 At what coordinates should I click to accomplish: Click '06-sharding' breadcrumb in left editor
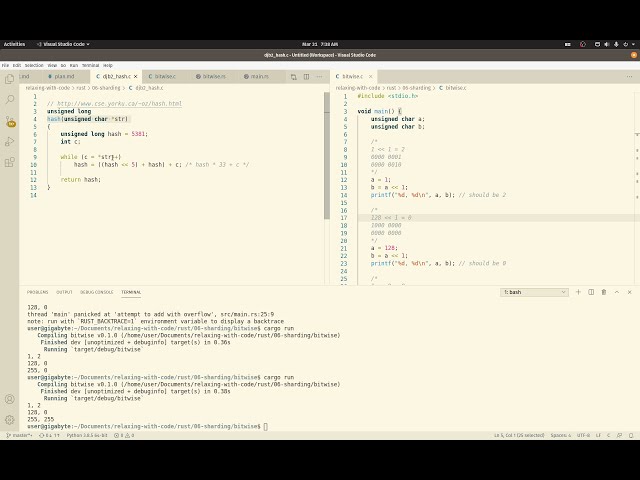[106, 88]
